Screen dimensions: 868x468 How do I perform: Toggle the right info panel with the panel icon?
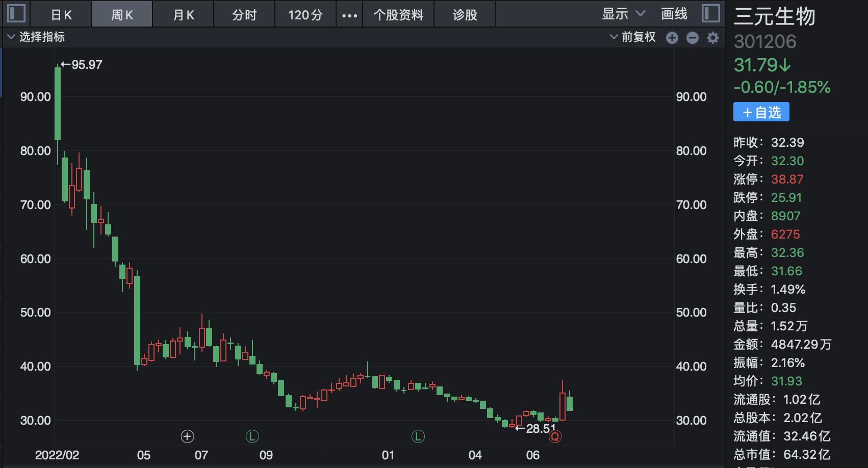coord(710,14)
